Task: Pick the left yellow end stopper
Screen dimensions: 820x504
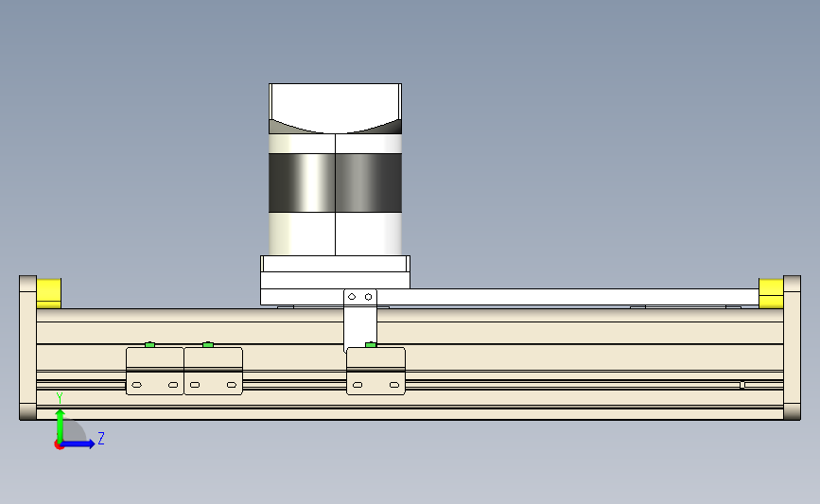Action: [48, 293]
